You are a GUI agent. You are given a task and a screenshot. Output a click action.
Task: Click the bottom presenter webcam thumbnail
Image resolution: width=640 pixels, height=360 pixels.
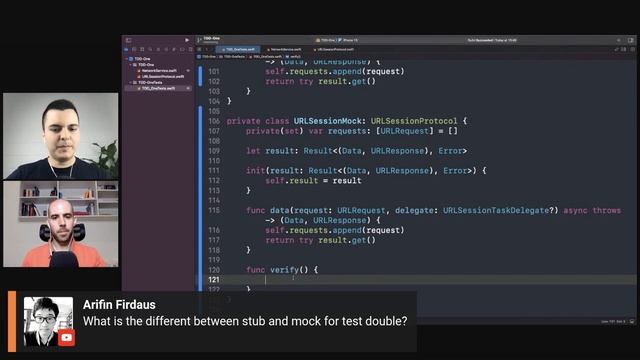pos(61,224)
